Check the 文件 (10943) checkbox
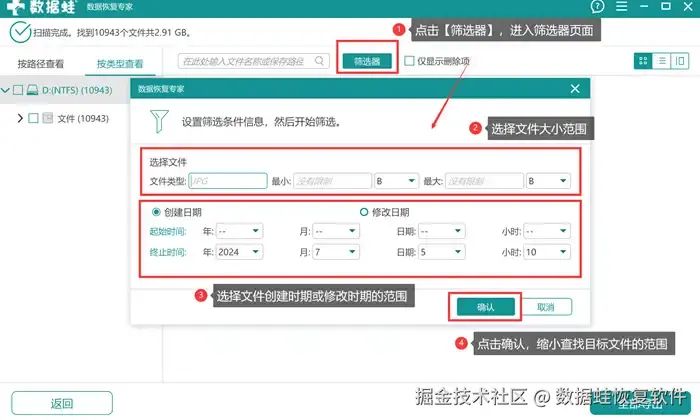Screen dimensions: 700x420 33,118
